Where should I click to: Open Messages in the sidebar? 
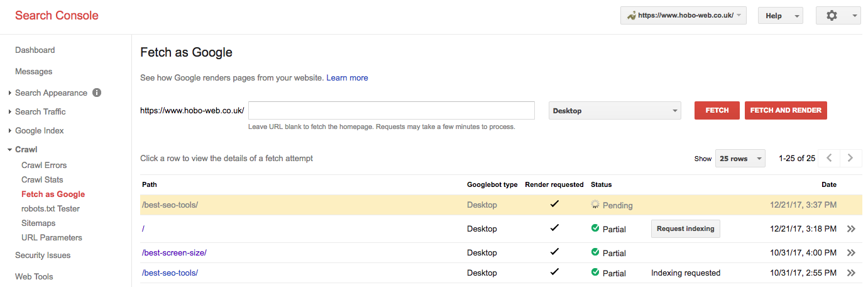[34, 71]
